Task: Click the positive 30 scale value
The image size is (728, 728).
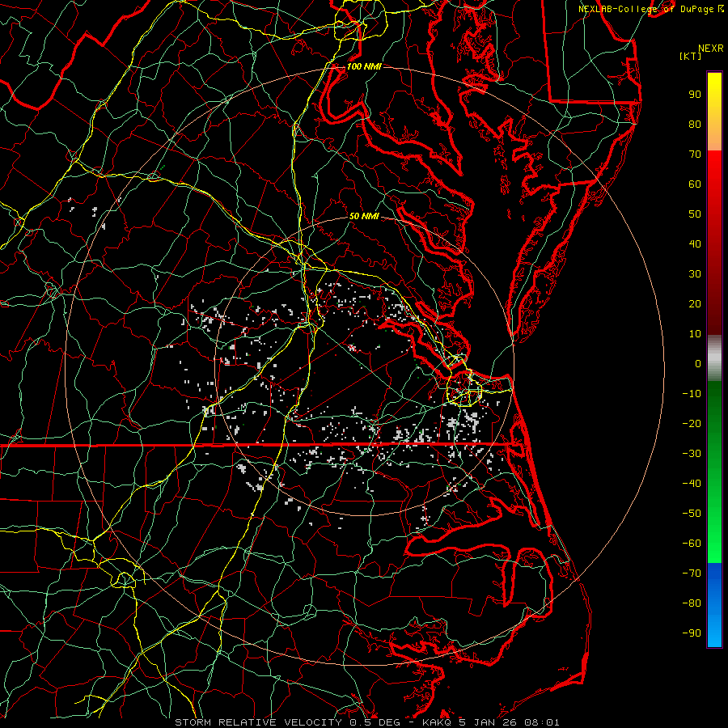Action: pos(695,274)
